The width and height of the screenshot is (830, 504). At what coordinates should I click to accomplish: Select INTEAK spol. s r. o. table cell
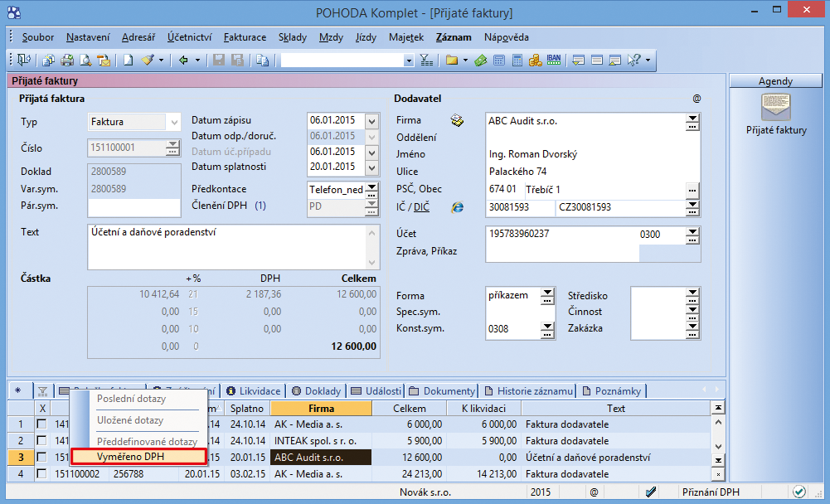(321, 440)
